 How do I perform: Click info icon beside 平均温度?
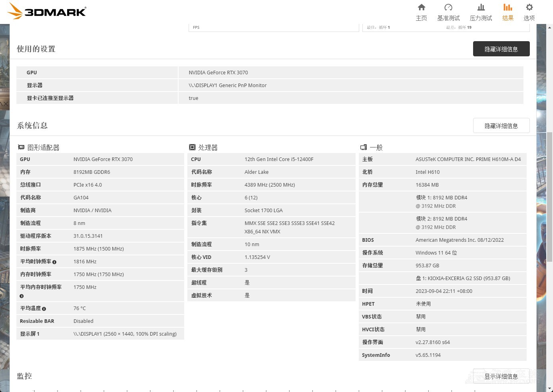pos(44,309)
